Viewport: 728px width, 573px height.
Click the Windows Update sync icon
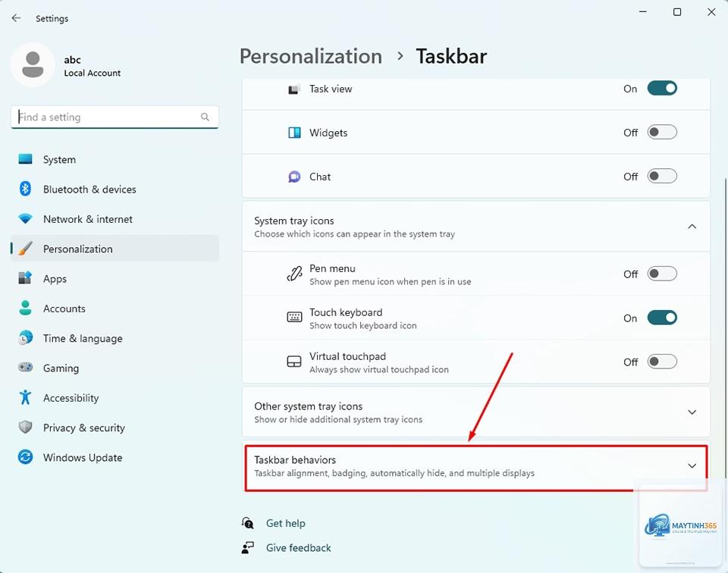25,457
